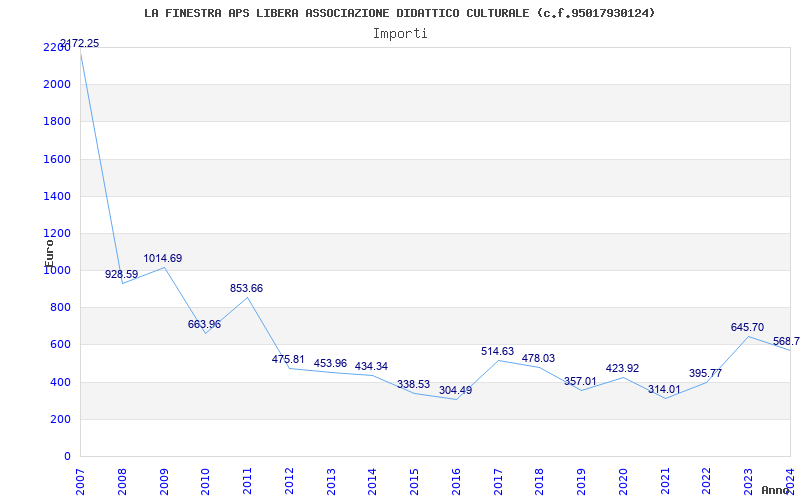Click the chart title with c.f.95017930124

point(399,13)
